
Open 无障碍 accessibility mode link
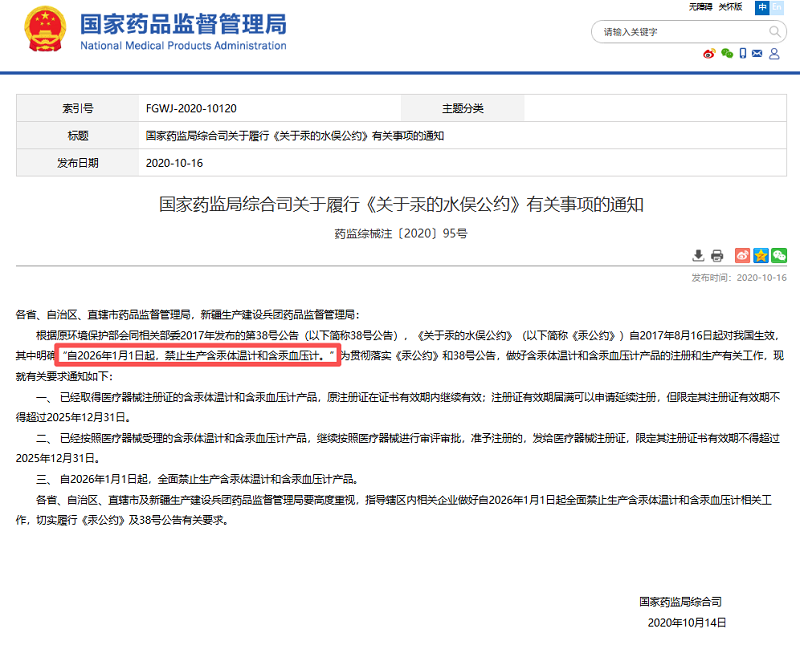(x=700, y=7)
